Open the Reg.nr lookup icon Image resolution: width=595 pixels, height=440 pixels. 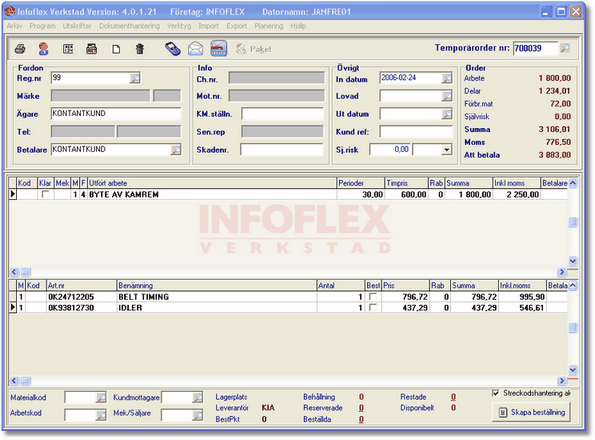[x=135, y=78]
